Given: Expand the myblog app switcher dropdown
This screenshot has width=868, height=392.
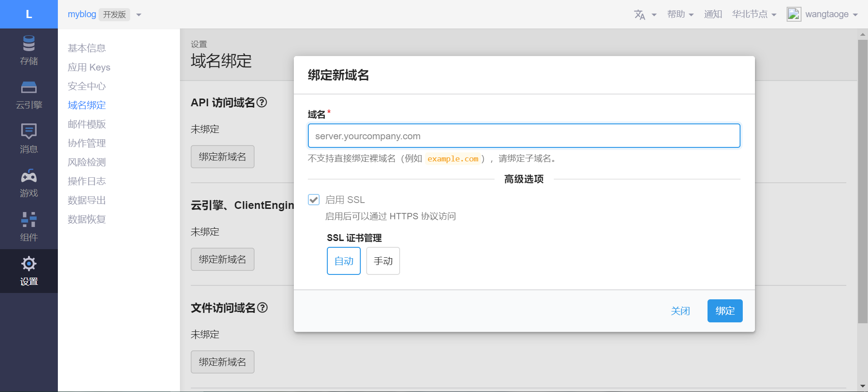Looking at the screenshot, I should pyautogui.click(x=139, y=15).
